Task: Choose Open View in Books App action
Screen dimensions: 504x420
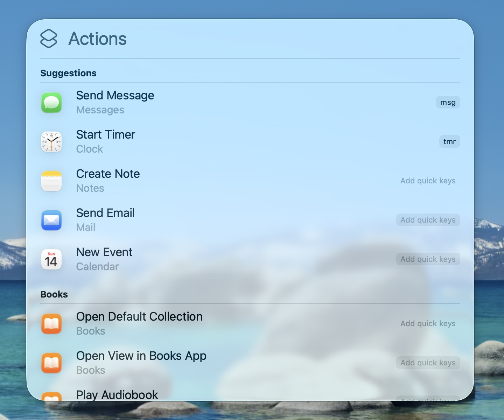Action: point(250,363)
